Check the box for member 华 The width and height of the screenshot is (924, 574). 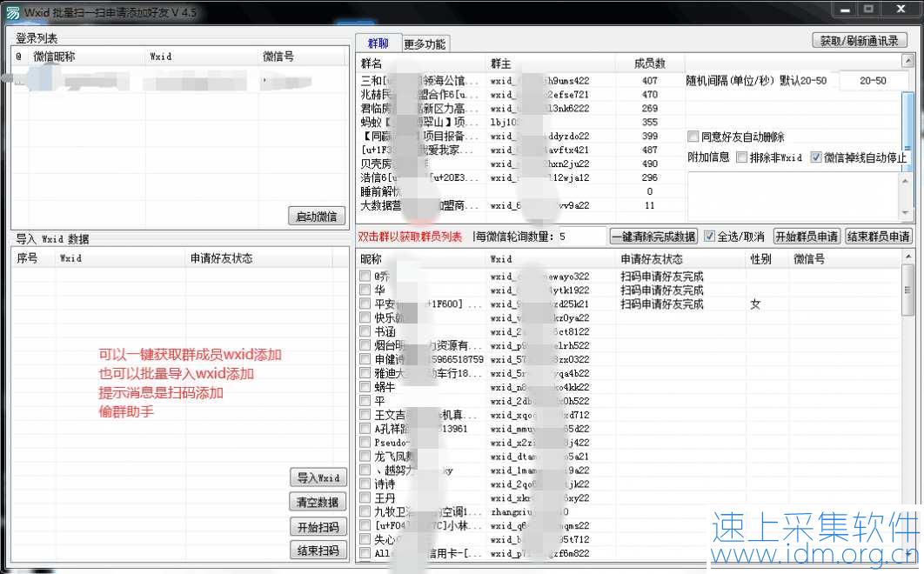pos(365,290)
